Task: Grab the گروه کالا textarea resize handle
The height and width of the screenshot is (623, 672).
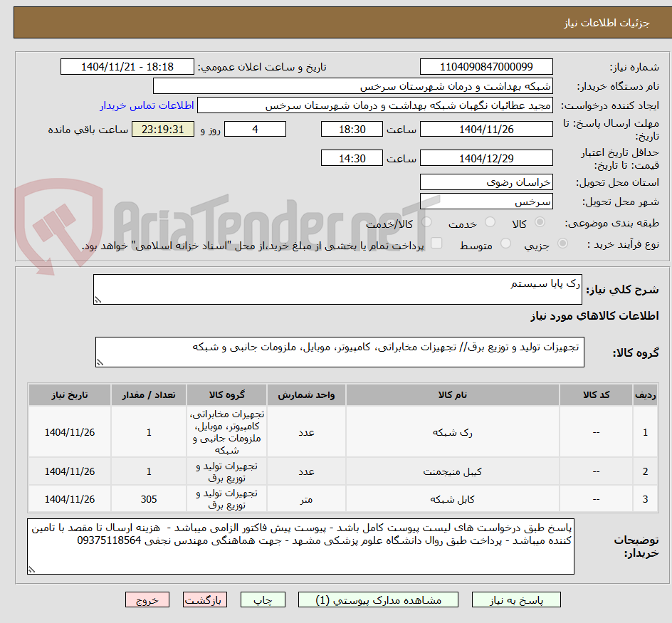Action: pyautogui.click(x=100, y=362)
